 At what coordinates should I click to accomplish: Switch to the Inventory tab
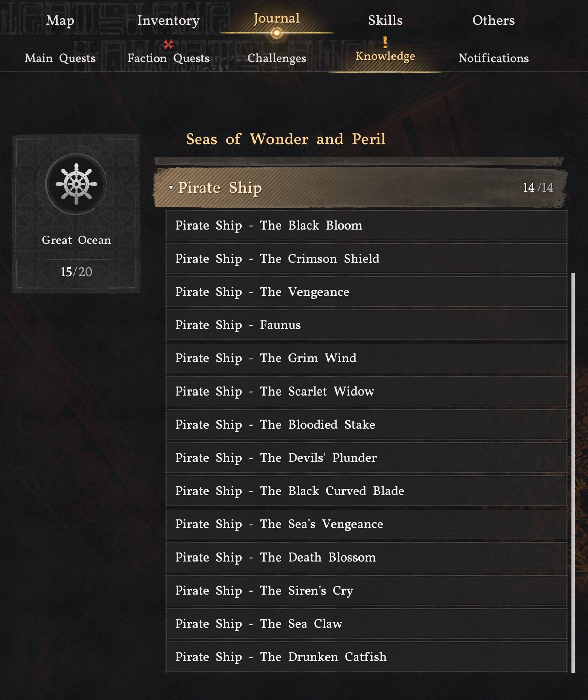click(x=168, y=20)
